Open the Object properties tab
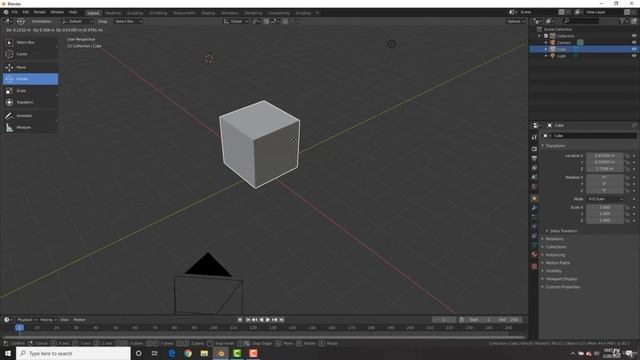Viewport: 640px width, 360px height. point(534,199)
